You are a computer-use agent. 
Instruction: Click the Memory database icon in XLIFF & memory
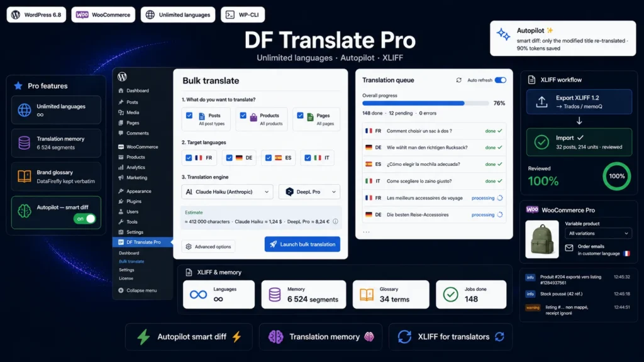click(275, 295)
